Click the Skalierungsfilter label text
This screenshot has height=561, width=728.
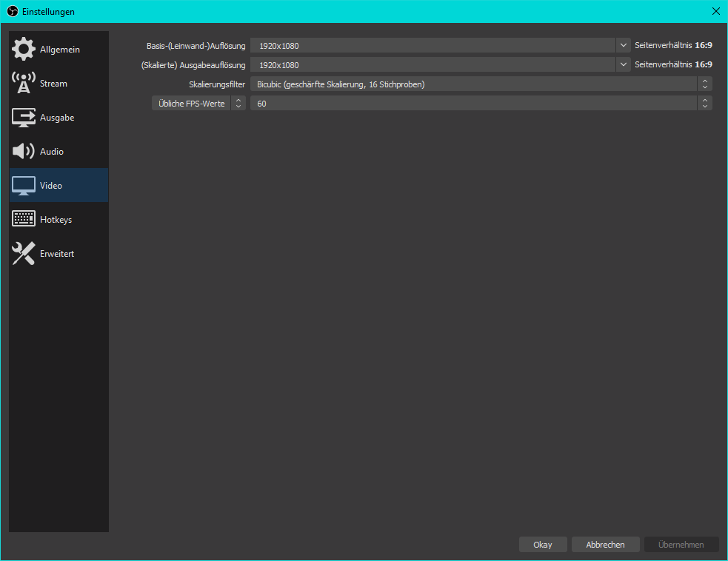click(217, 84)
